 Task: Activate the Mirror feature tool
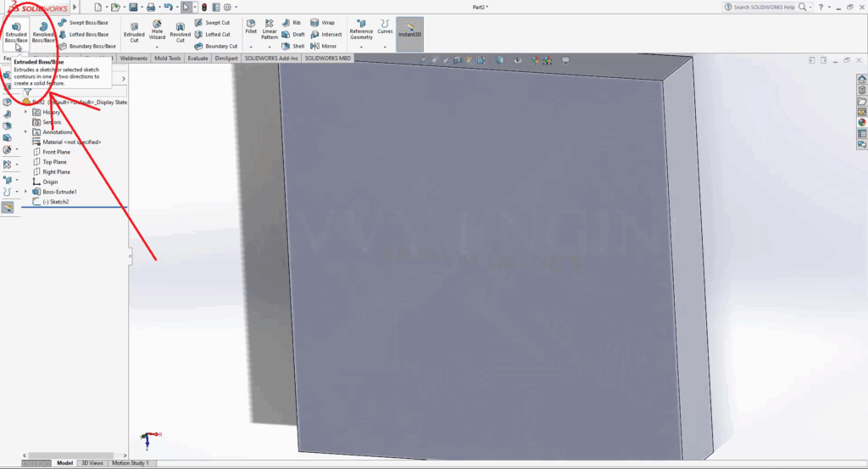point(323,46)
